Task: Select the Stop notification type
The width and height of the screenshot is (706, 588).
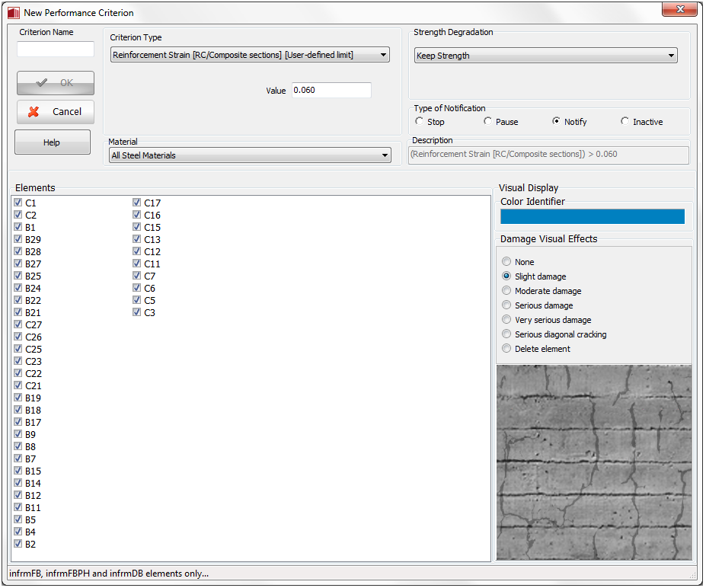Action: pos(420,122)
